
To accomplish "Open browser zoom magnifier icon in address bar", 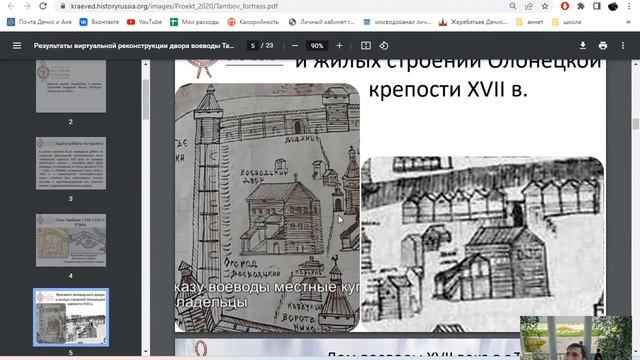I will click(513, 6).
